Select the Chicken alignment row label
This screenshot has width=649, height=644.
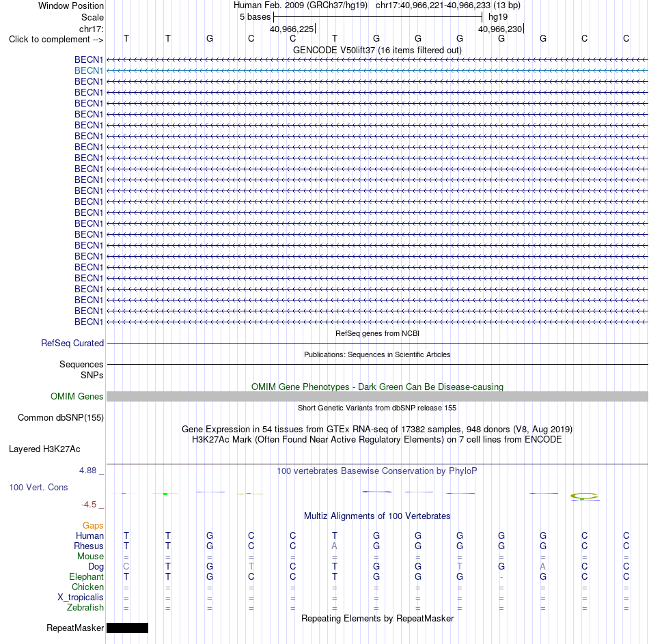coord(87,587)
